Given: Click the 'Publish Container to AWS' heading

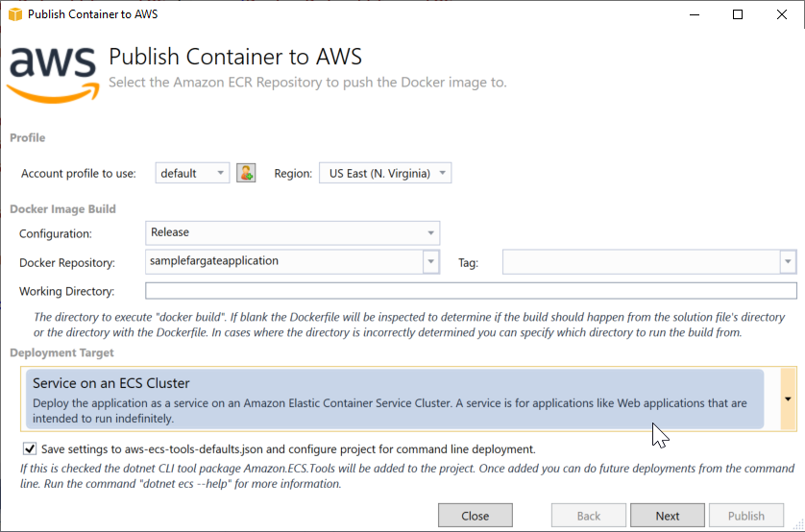Looking at the screenshot, I should [235, 57].
